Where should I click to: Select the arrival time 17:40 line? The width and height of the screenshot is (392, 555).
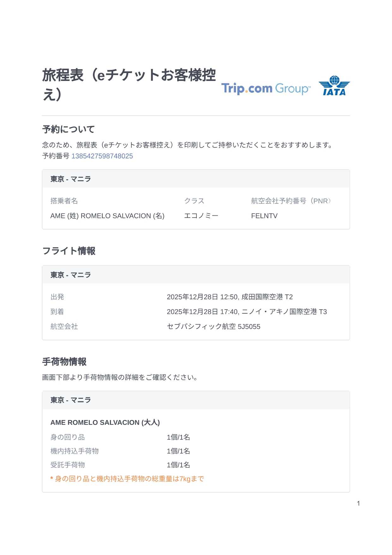[x=247, y=312]
